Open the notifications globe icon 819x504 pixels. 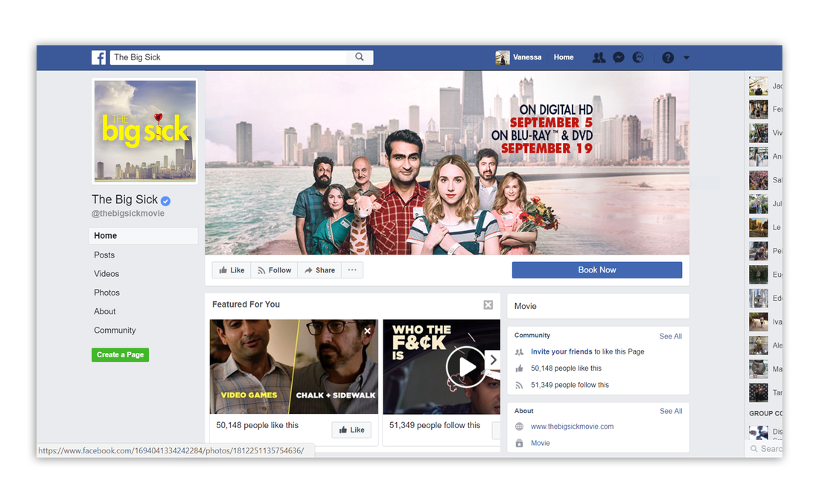click(638, 57)
